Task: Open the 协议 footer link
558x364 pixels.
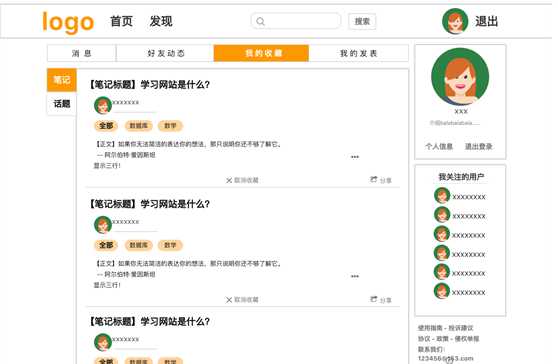Action: click(424, 339)
